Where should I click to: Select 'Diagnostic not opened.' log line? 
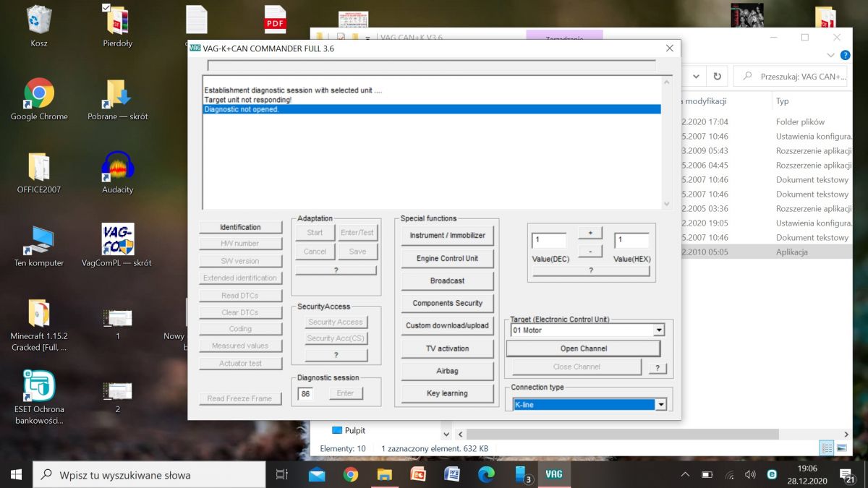click(432, 109)
